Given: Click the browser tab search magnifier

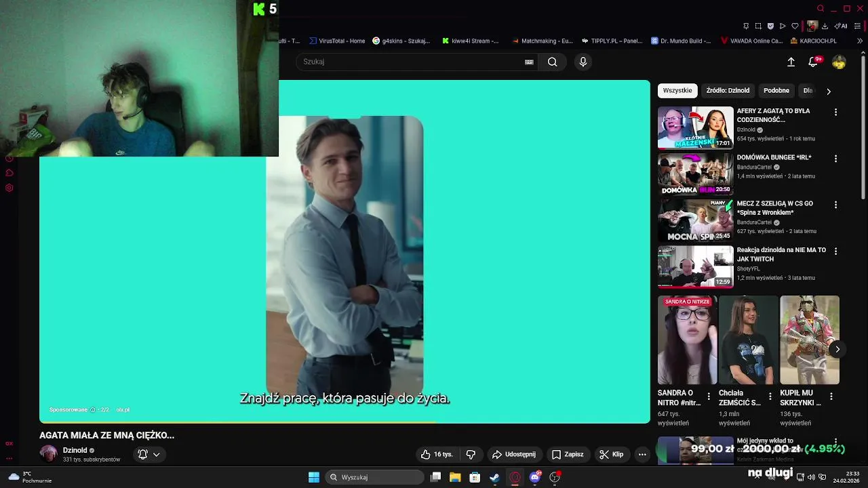Looking at the screenshot, I should (x=821, y=9).
